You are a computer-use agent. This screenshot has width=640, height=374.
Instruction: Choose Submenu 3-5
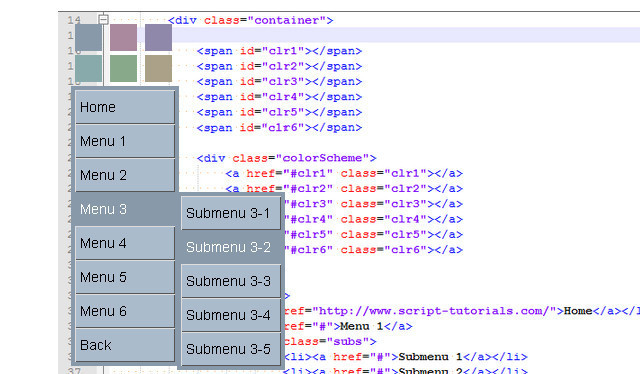231,349
